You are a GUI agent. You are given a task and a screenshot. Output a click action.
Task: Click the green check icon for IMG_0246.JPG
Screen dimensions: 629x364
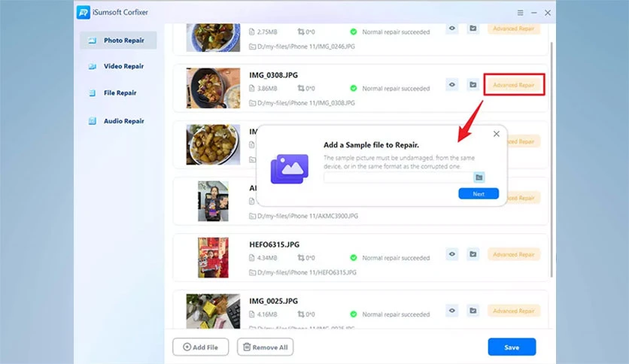[x=354, y=32]
